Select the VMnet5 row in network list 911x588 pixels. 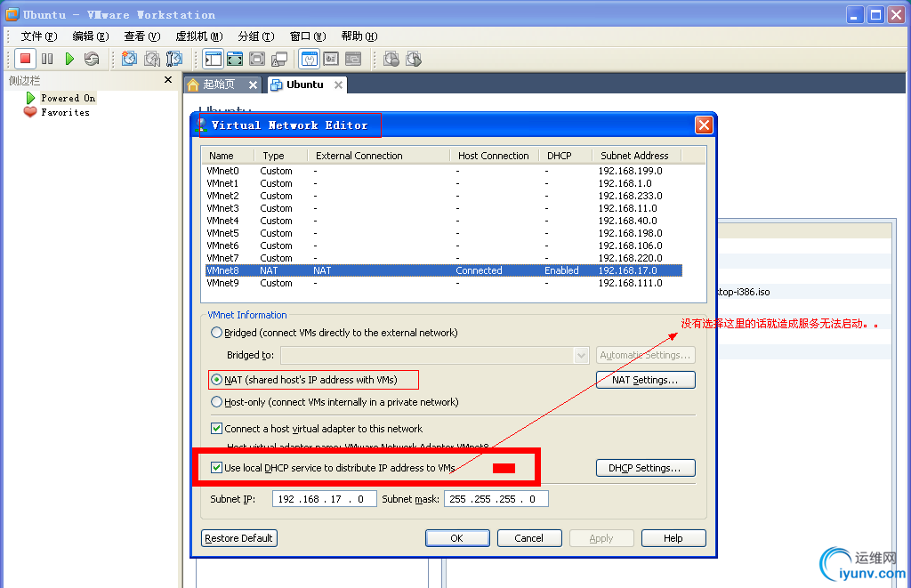tap(443, 233)
